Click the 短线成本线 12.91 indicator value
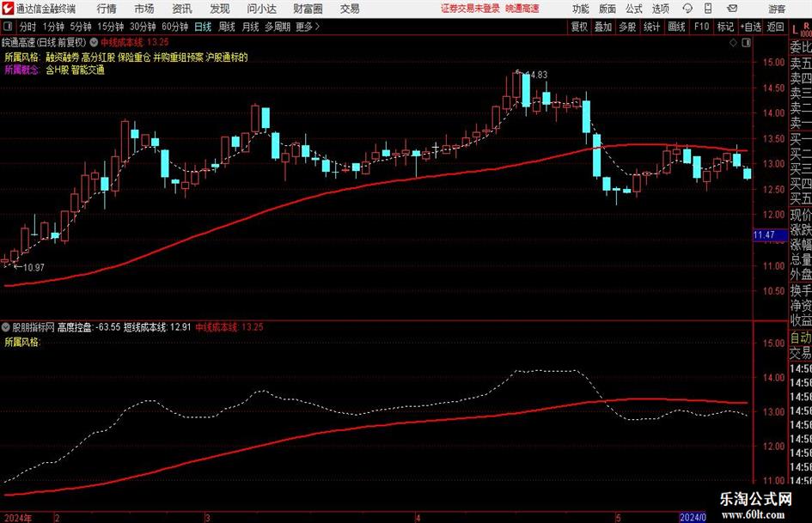812x523 pixels. (157, 327)
